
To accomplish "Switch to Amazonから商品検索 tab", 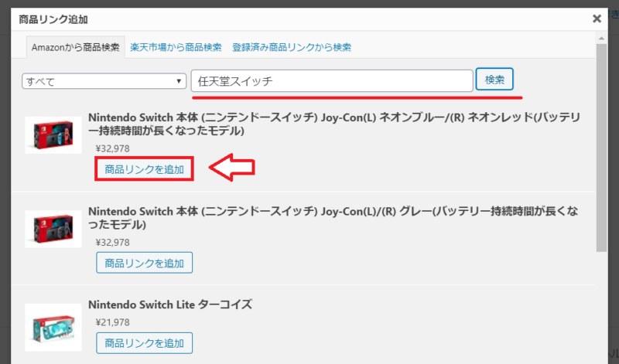I will click(75, 47).
